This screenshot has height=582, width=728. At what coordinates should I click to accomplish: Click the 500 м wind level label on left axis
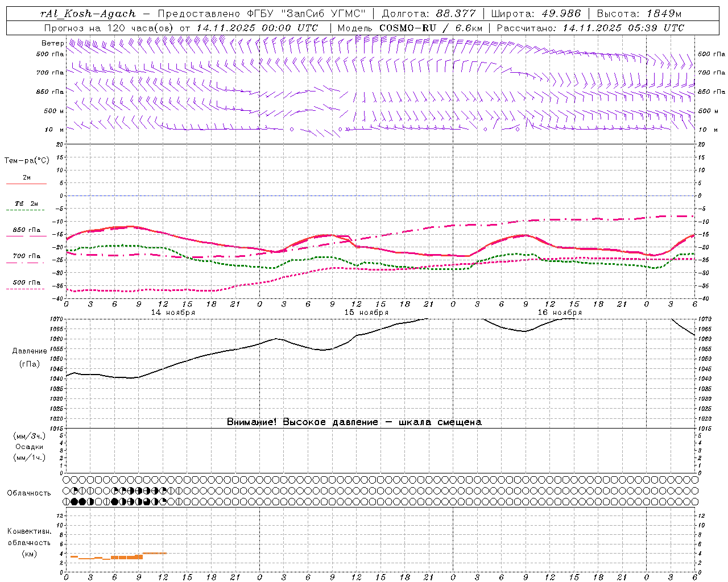click(54, 111)
